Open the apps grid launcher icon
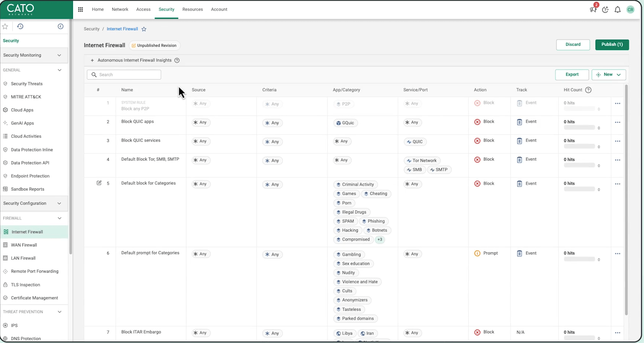644x343 pixels. [80, 10]
